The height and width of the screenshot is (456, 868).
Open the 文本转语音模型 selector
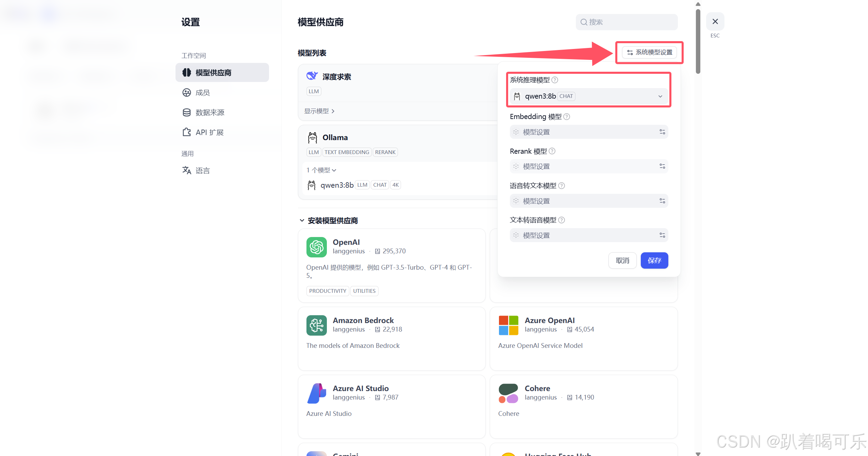588,235
